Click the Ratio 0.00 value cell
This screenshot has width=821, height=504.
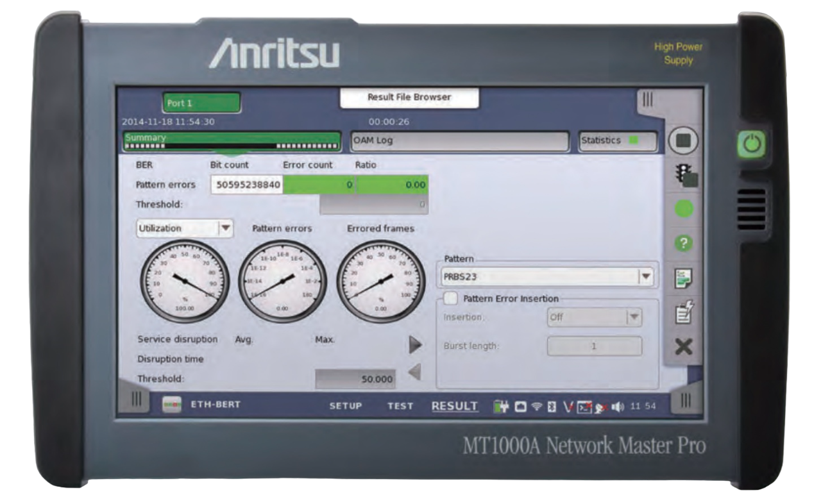(393, 185)
